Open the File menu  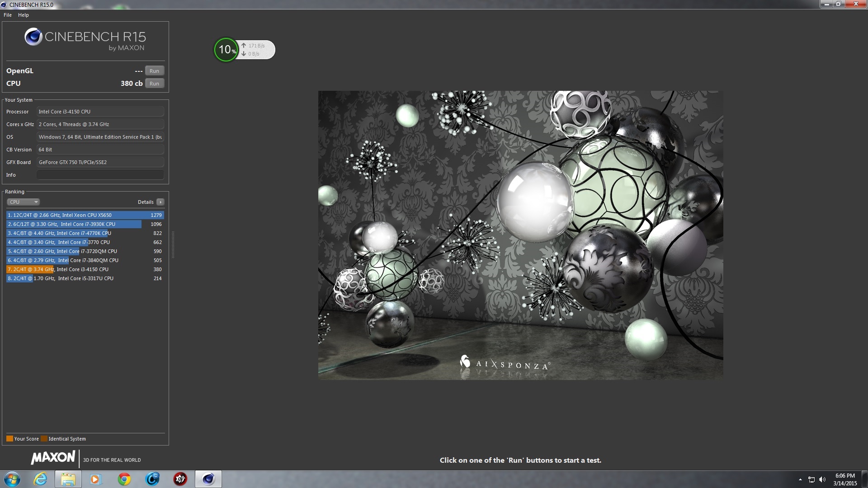click(8, 15)
